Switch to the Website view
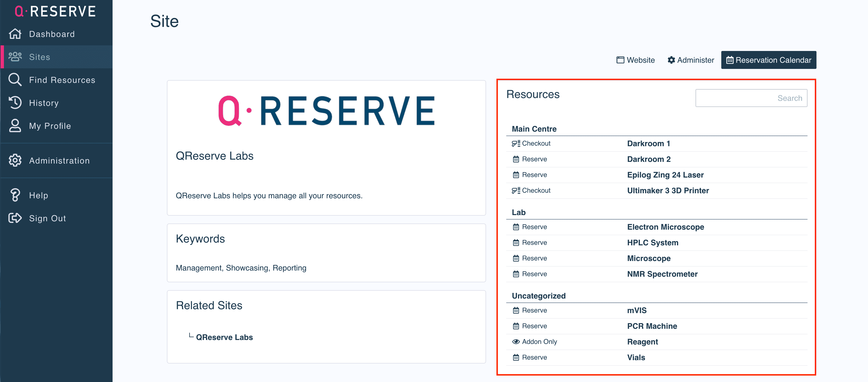 636,60
